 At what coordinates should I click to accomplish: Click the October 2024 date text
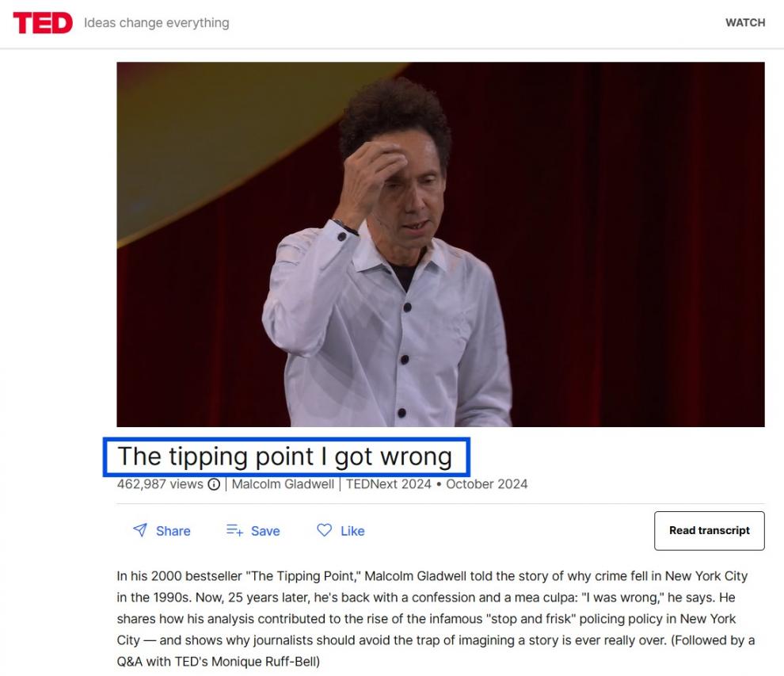[x=486, y=484]
